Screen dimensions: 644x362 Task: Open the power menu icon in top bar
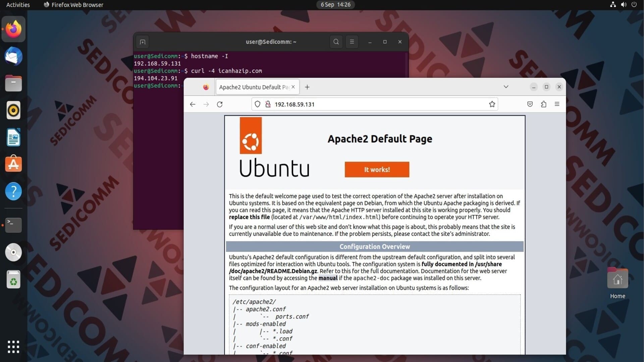click(x=634, y=5)
